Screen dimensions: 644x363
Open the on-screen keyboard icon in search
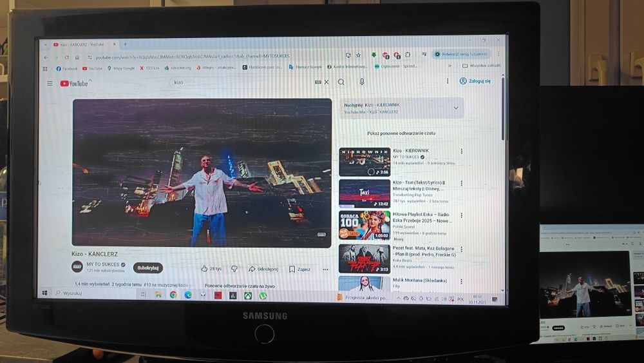tap(318, 83)
